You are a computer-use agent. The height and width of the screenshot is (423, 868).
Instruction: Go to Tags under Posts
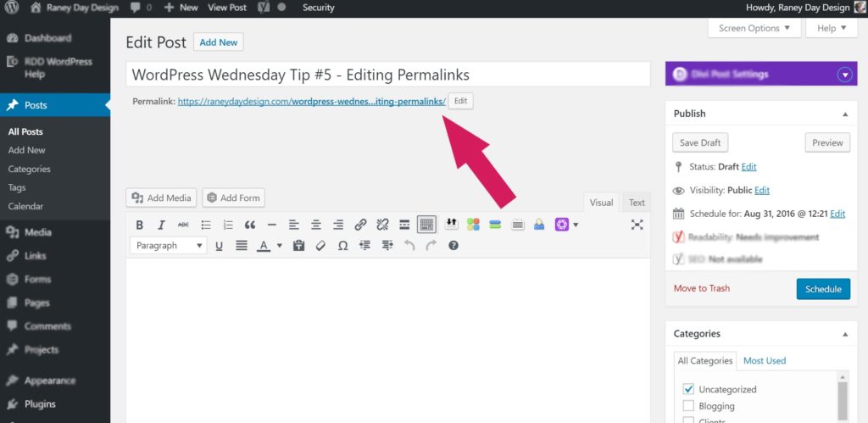17,187
